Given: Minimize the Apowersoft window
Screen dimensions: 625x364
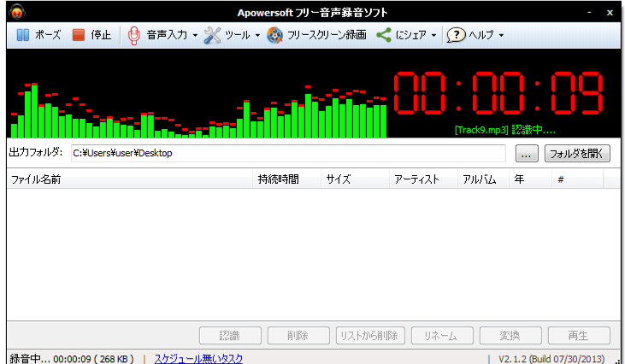Looking at the screenshot, I should 589,12.
